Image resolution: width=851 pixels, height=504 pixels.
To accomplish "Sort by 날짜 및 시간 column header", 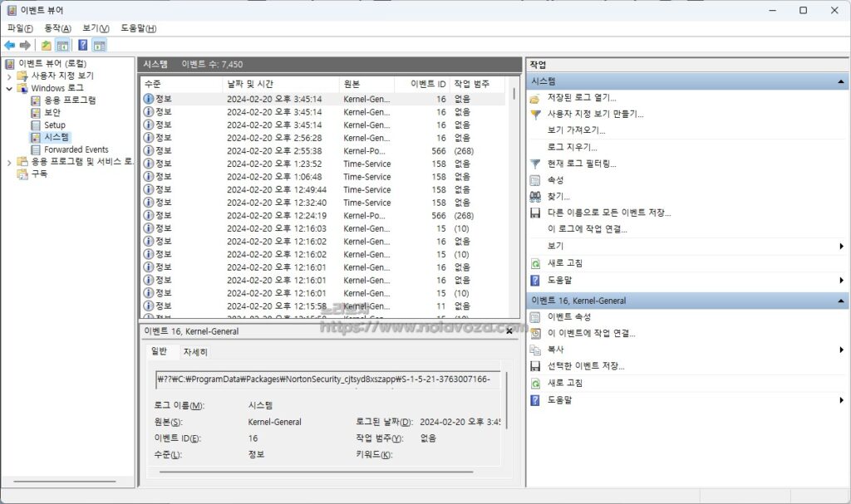I will click(x=281, y=84).
